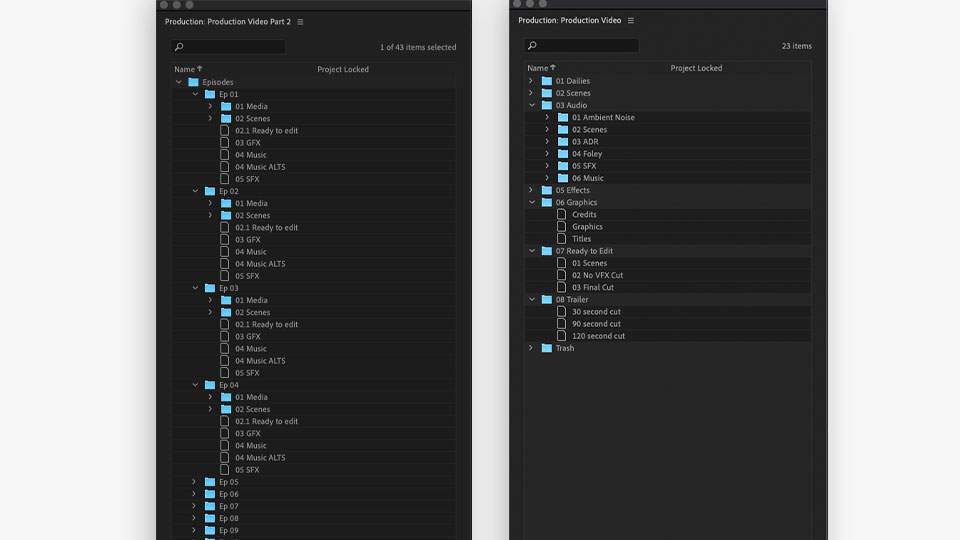Expand the 01 Dailies bin
This screenshot has width=960, height=540.
531,81
